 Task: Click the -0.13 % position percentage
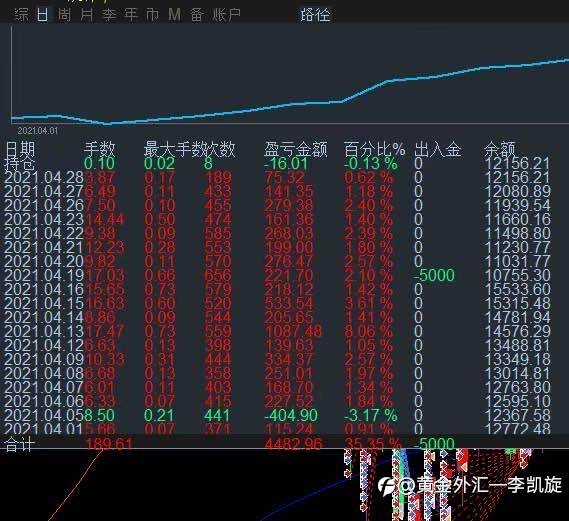(371, 164)
